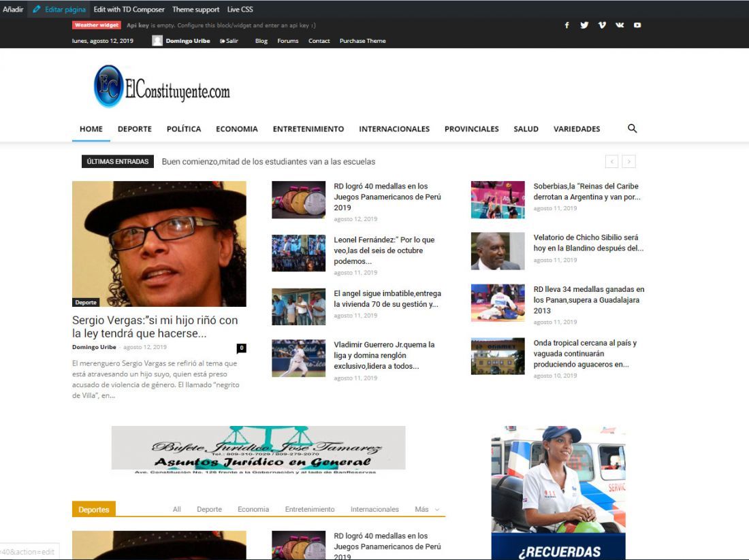Click the Weather widget red label
749x560 pixels.
coord(97,25)
